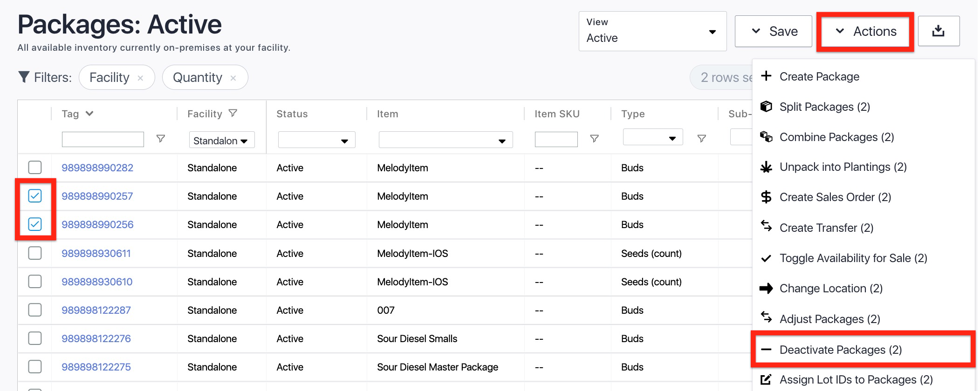
Task: Uncheck the box for package 989898990257
Action: 35,195
